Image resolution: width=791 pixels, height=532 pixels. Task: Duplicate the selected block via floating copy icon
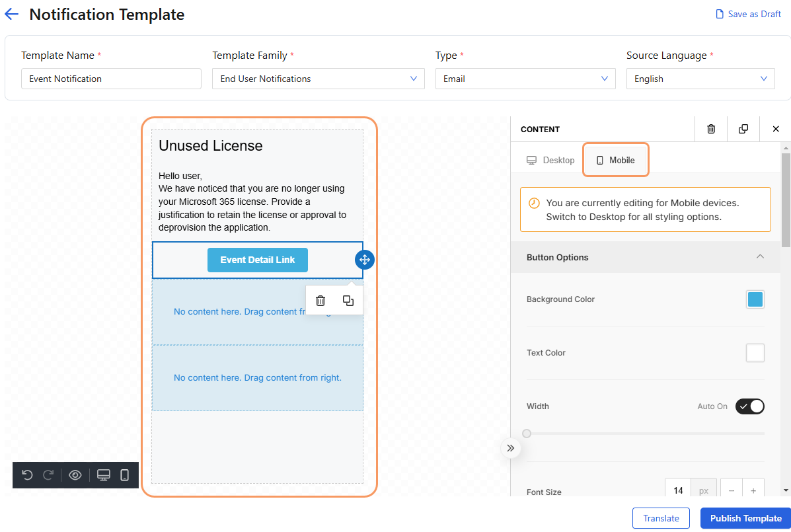click(348, 301)
